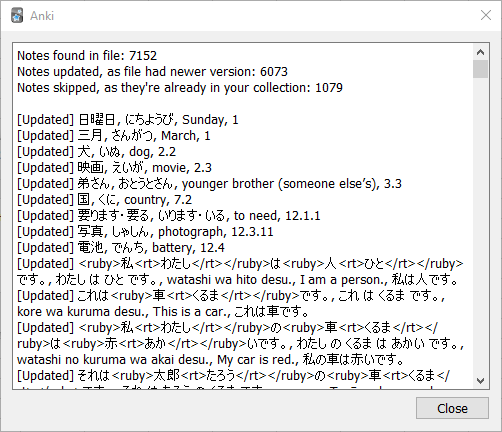Click the scrollbar up arrow
The height and width of the screenshot is (432, 502).
480,52
